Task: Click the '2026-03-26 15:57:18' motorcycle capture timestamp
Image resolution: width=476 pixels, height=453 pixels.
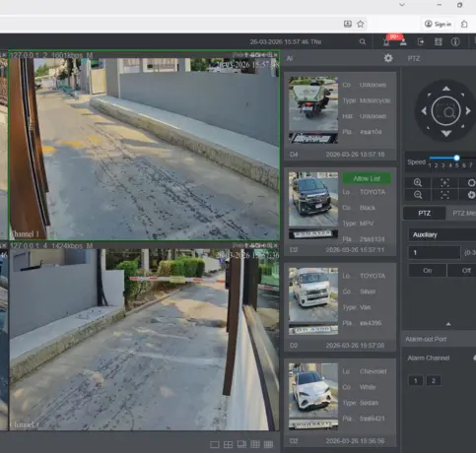Action: tap(355, 155)
